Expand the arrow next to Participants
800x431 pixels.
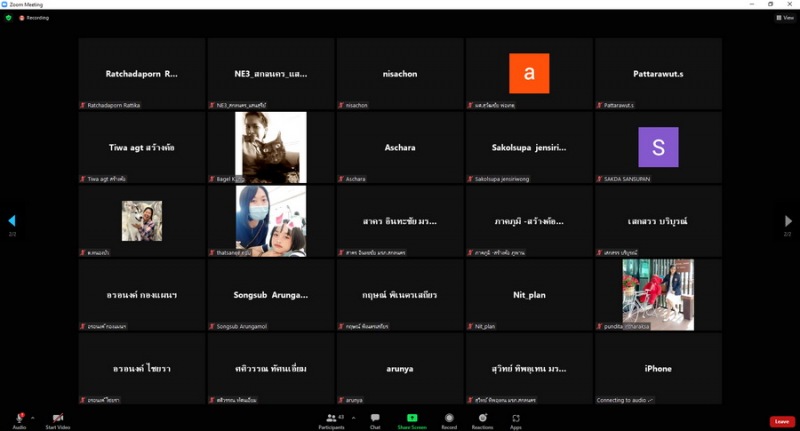(x=352, y=417)
